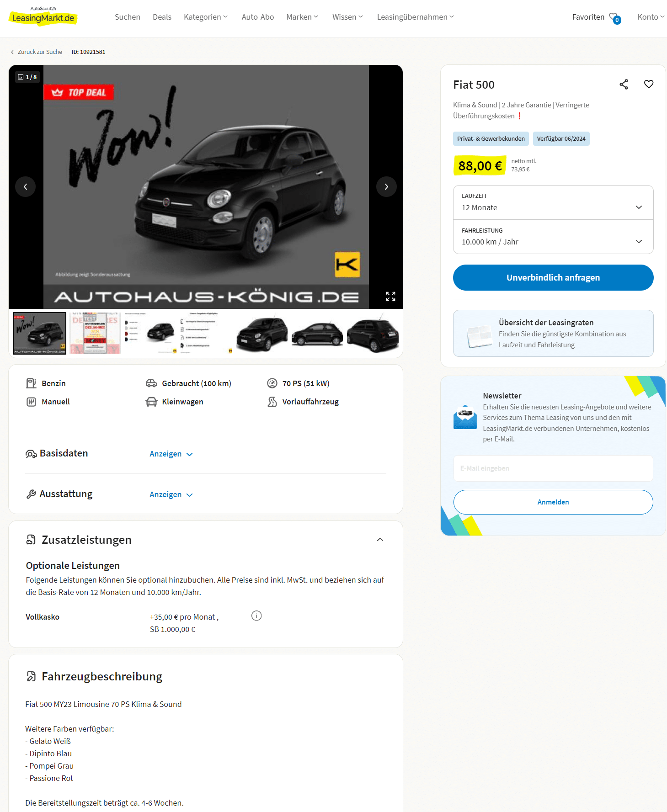Viewport: 667px width, 812px height.
Task: Select the last car thumbnail, rear view
Action: (x=373, y=334)
